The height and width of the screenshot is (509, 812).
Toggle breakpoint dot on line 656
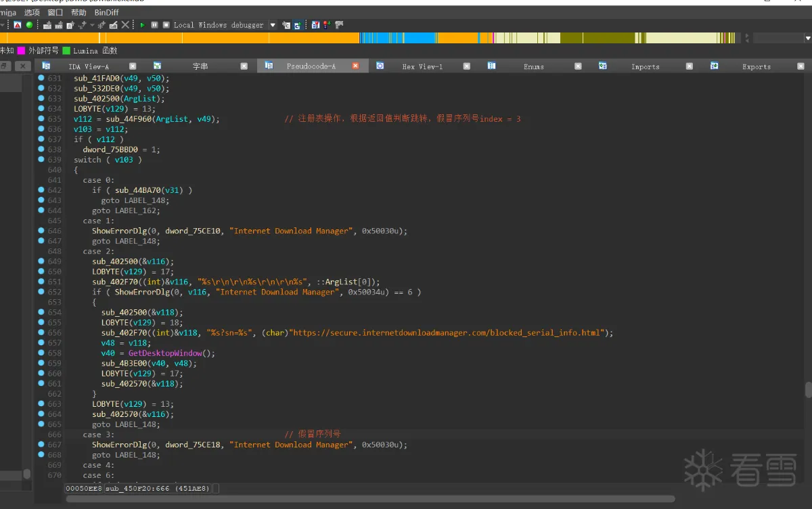pyautogui.click(x=41, y=332)
